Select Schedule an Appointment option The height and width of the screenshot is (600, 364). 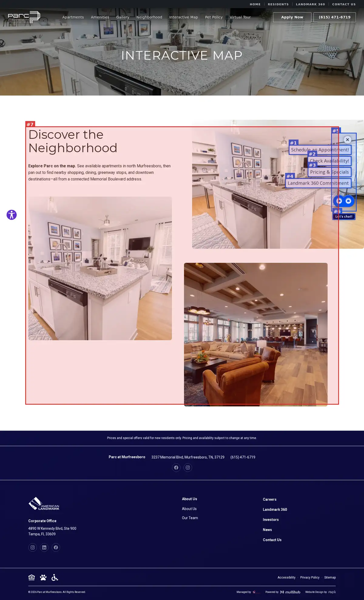click(x=320, y=150)
